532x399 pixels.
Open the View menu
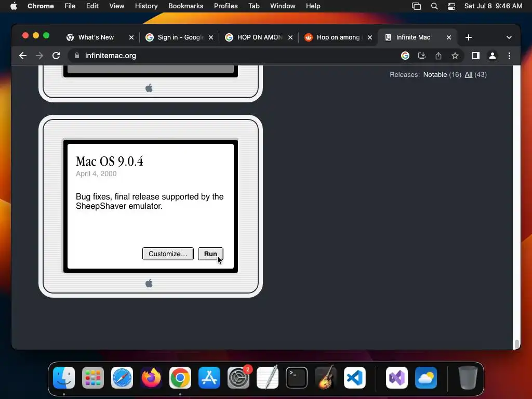(x=117, y=6)
